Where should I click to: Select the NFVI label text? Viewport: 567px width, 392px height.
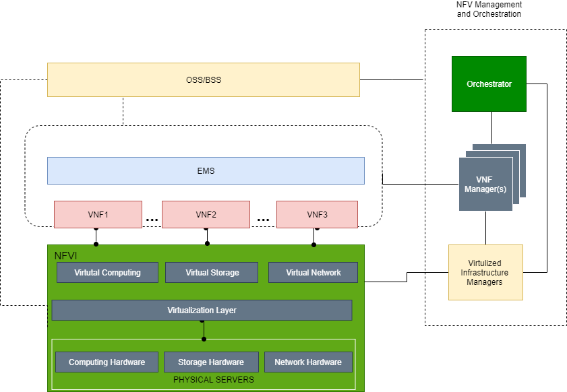[x=65, y=256]
